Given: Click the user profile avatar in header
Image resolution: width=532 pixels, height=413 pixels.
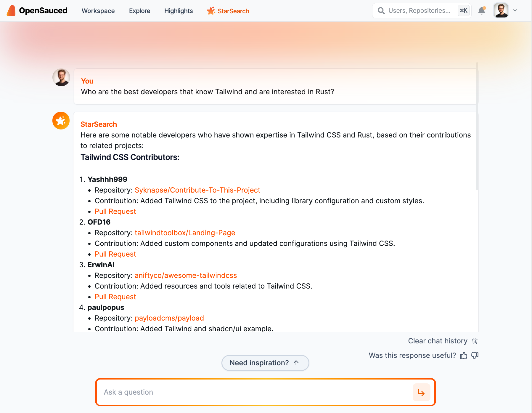Looking at the screenshot, I should [x=501, y=11].
